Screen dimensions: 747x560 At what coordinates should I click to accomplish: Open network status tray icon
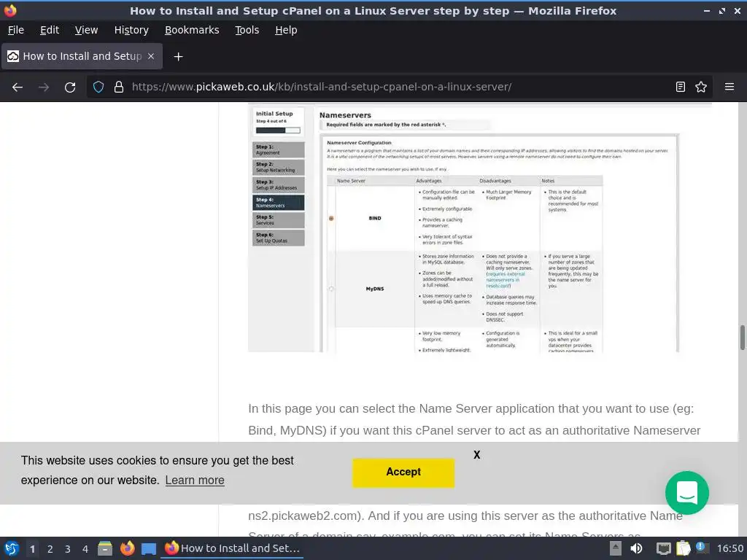tap(663, 548)
